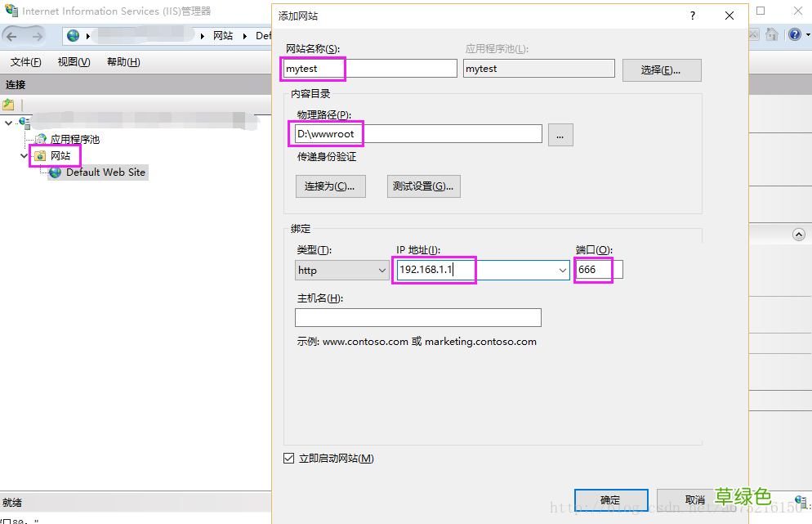Image resolution: width=812 pixels, height=524 pixels.
Task: Collapse the actions pane chevron
Action: tap(799, 235)
